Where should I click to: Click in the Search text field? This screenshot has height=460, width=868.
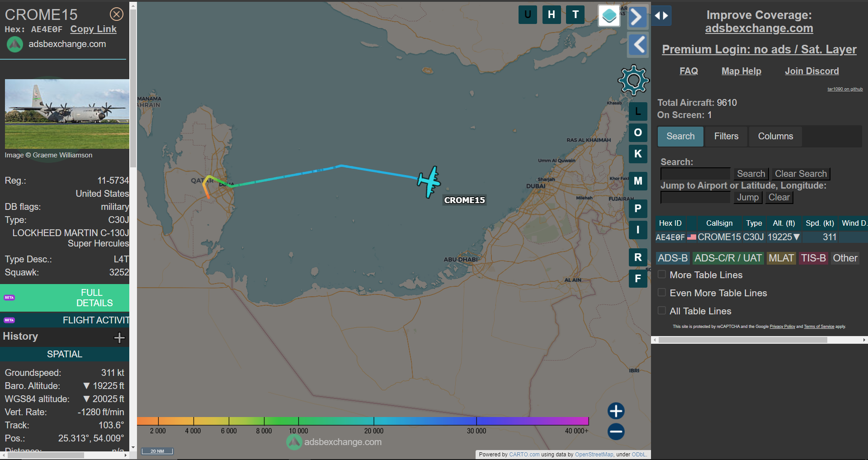(x=695, y=174)
